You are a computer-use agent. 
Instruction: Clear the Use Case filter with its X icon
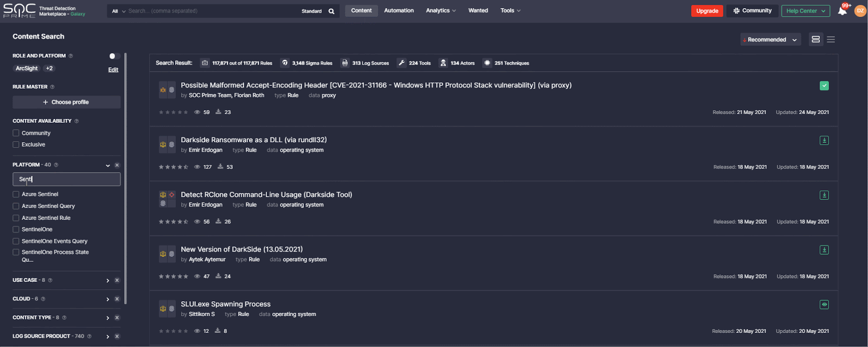point(117,280)
